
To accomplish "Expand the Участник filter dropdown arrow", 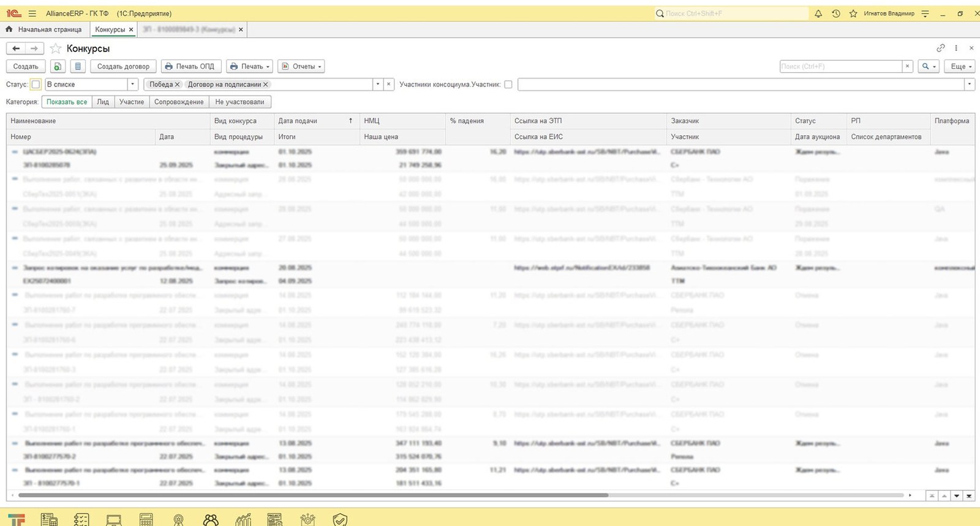I will 970,85.
